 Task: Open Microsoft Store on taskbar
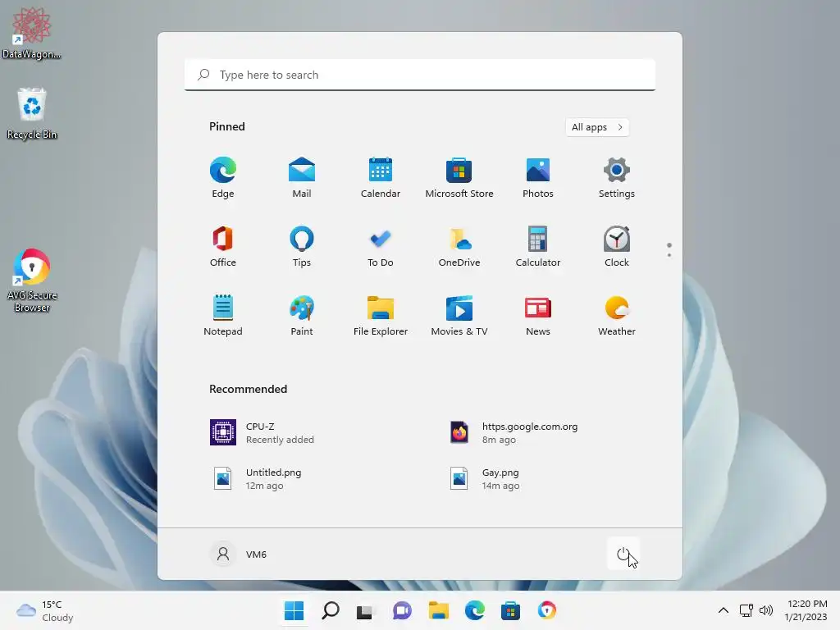click(510, 610)
